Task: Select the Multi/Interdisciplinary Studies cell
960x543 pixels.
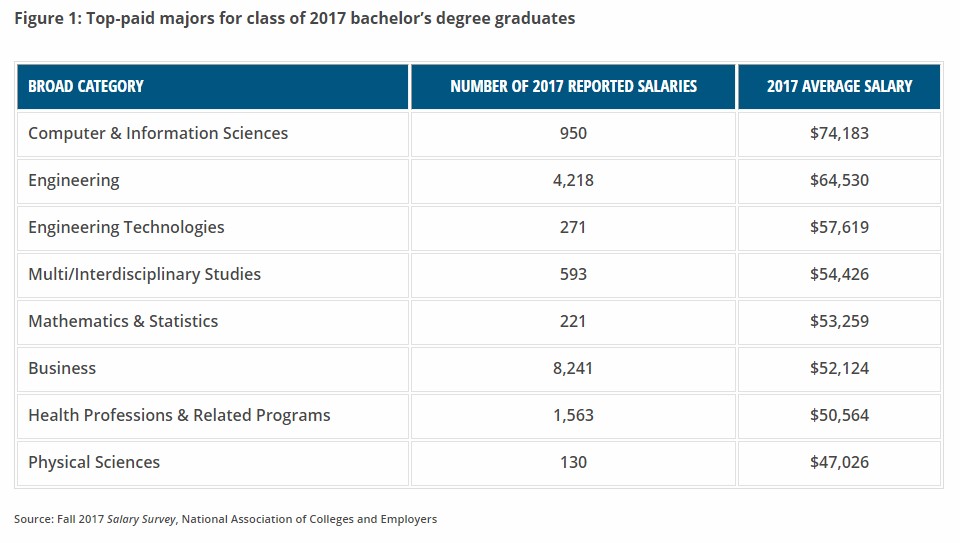Action: (144, 274)
